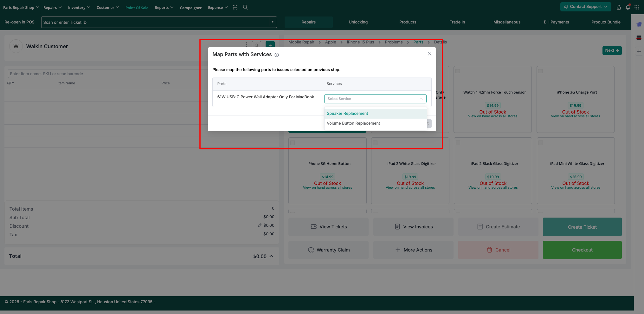This screenshot has width=644, height=314.
Task: Click the lock screen icon
Action: pyautogui.click(x=618, y=7)
